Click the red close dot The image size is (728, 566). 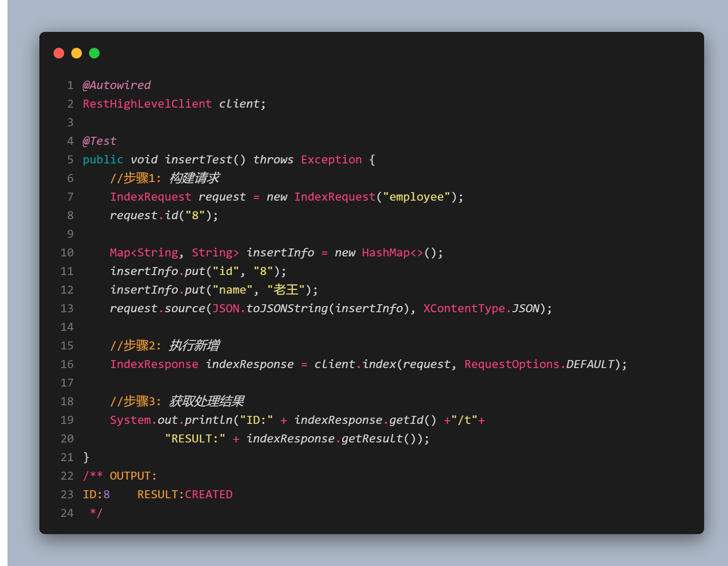59,53
